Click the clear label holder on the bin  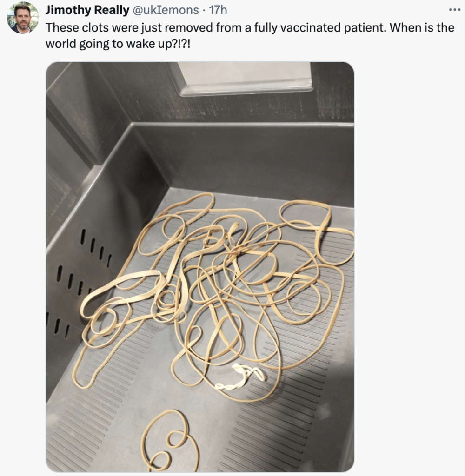pos(243,78)
